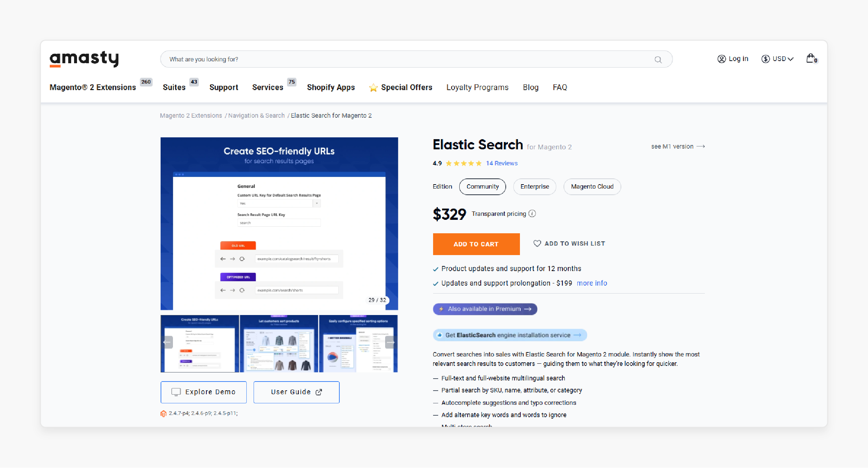Select the Enterprise edition
The image size is (868, 468).
click(534, 187)
